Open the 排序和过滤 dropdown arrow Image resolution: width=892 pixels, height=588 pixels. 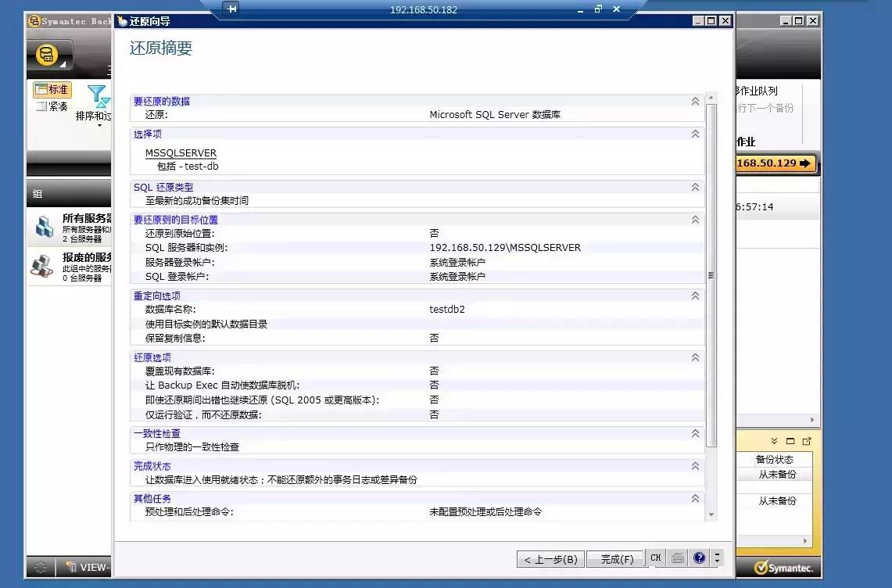coord(99,126)
